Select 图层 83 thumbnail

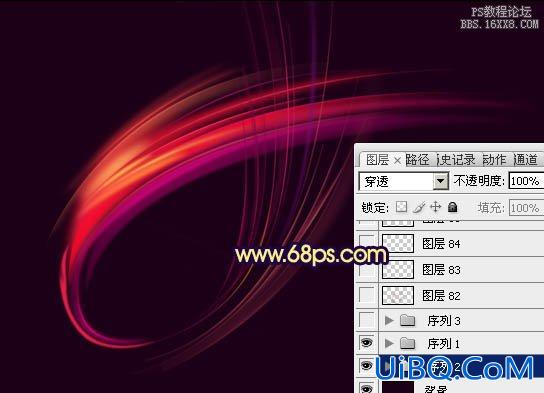coord(398,269)
